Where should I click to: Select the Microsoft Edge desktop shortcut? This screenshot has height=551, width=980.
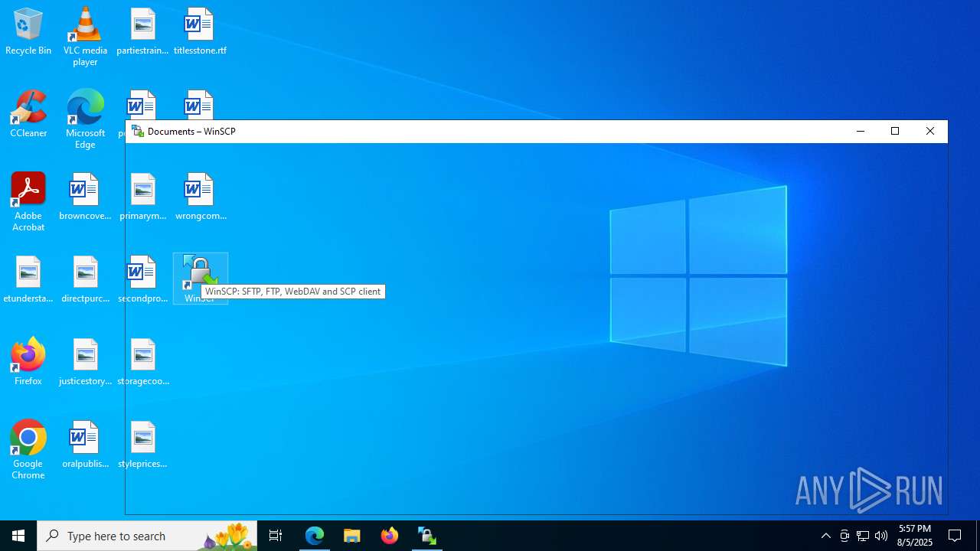[85, 119]
